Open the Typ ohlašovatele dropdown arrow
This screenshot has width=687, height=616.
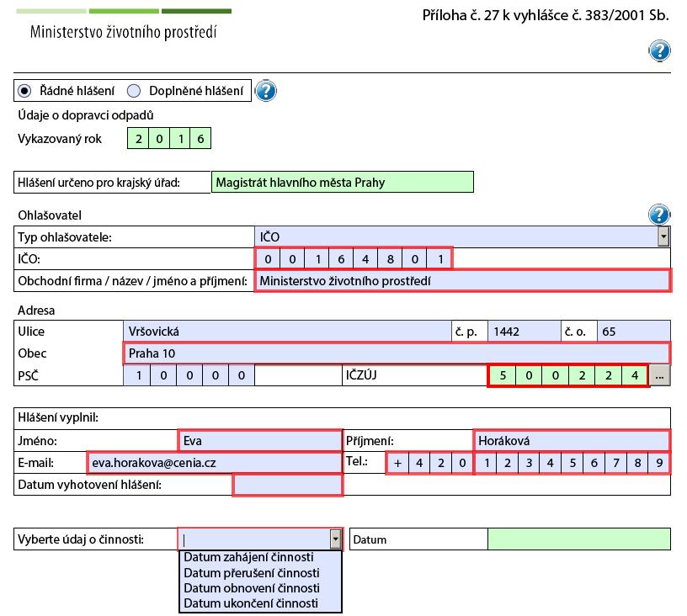click(x=663, y=236)
